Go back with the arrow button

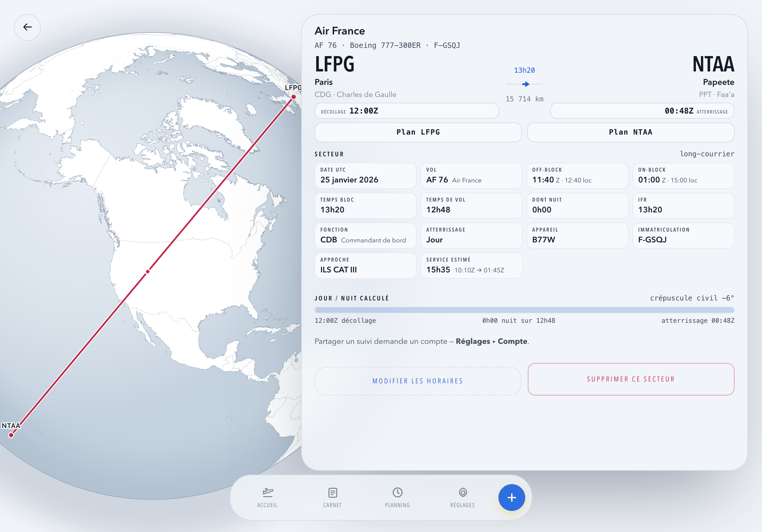coord(27,27)
